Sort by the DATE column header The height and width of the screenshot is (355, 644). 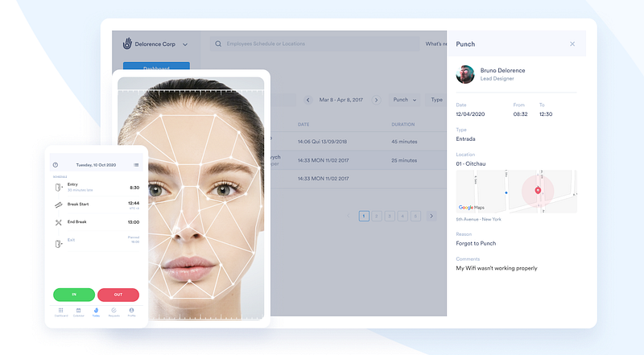(303, 124)
